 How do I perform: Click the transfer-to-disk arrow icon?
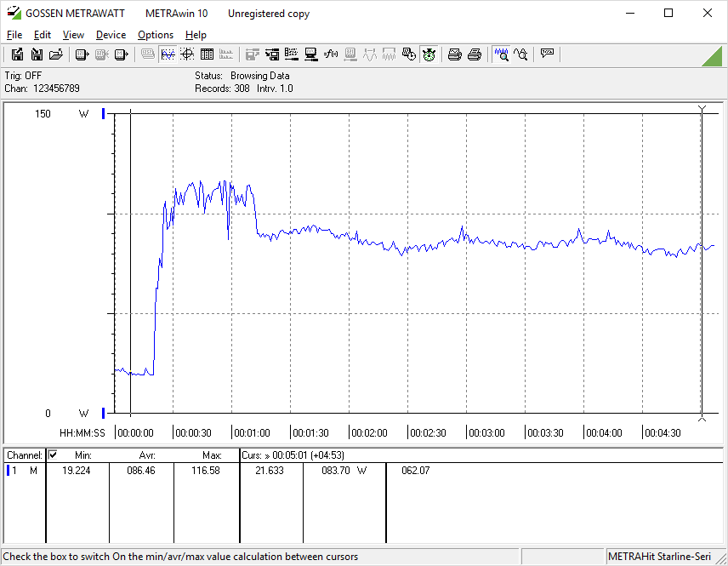pyautogui.click(x=272, y=54)
